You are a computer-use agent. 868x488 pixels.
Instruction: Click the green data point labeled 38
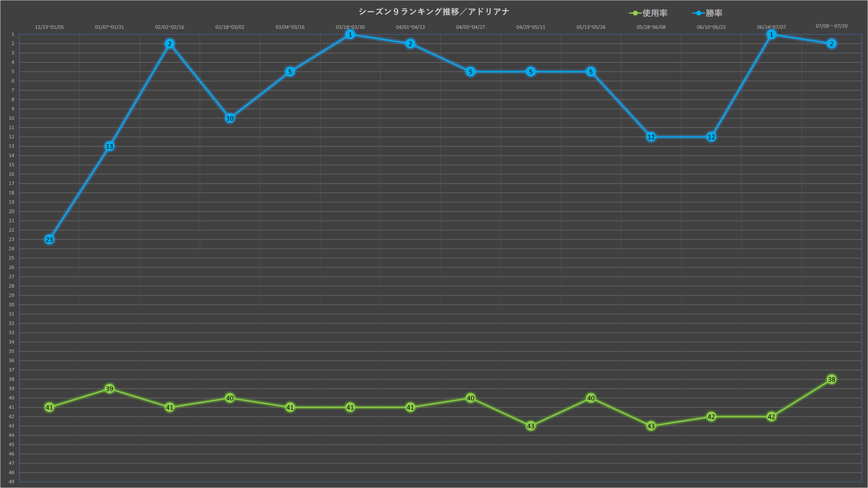click(x=832, y=380)
